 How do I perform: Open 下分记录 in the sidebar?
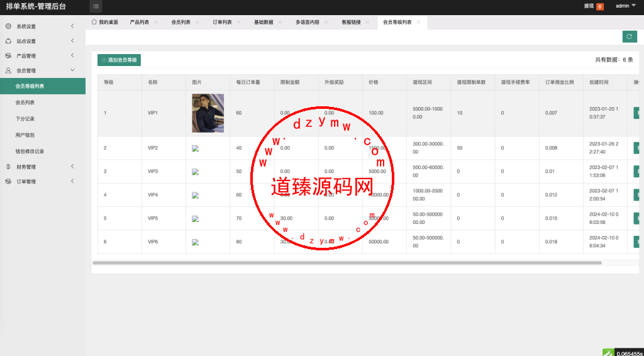(43, 119)
